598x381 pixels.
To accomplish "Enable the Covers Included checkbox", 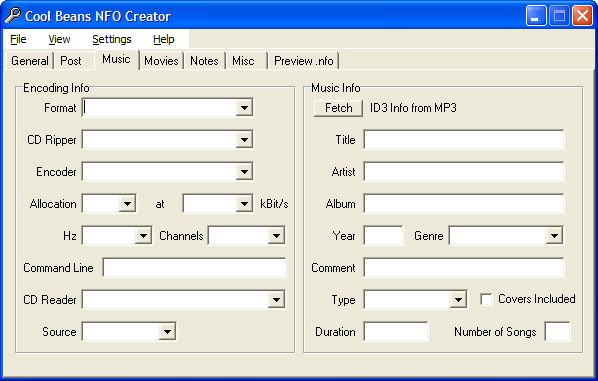I will [486, 299].
